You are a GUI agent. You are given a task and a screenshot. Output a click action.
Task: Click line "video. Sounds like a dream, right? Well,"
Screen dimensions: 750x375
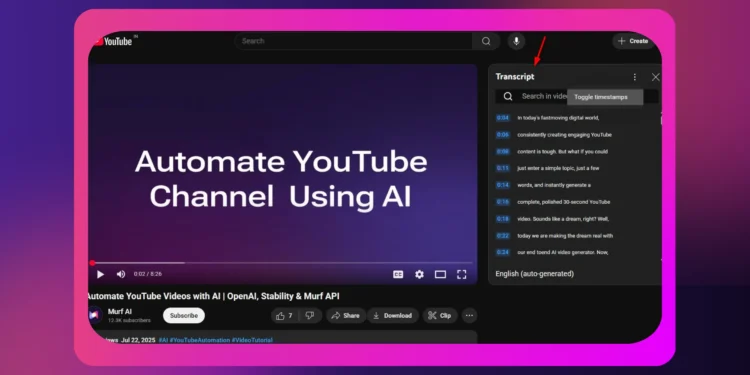click(563, 219)
